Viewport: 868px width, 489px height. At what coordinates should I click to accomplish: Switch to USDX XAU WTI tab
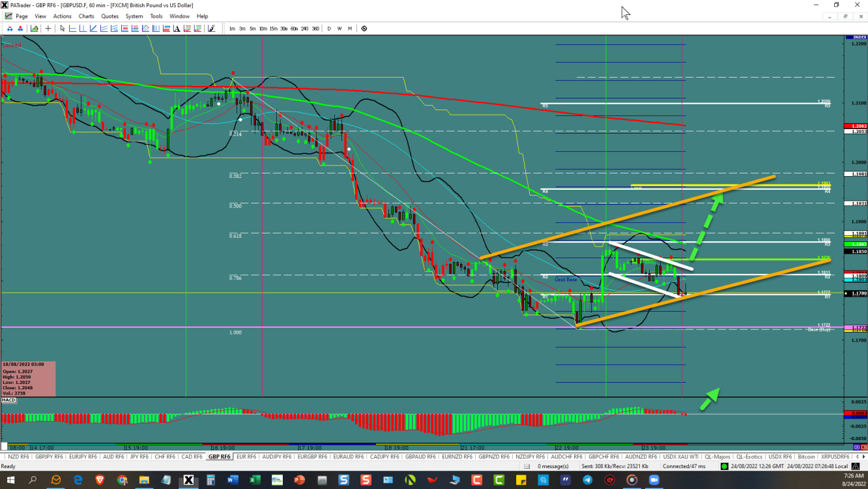pyautogui.click(x=681, y=456)
